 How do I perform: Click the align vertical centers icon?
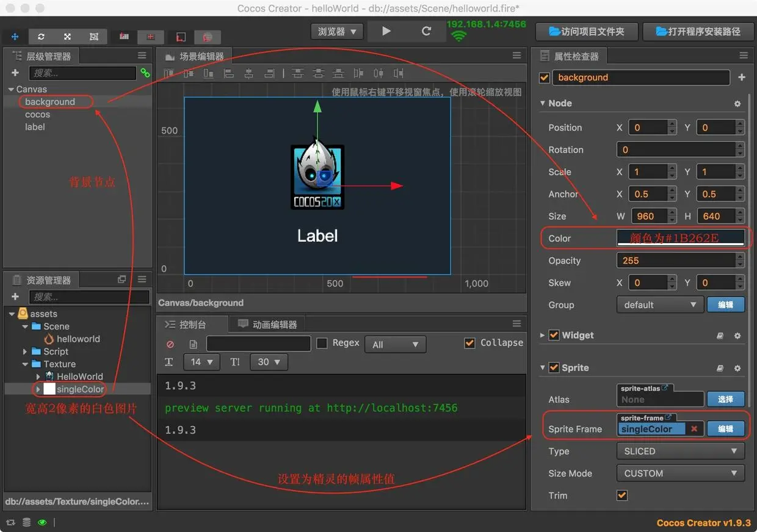coord(189,73)
